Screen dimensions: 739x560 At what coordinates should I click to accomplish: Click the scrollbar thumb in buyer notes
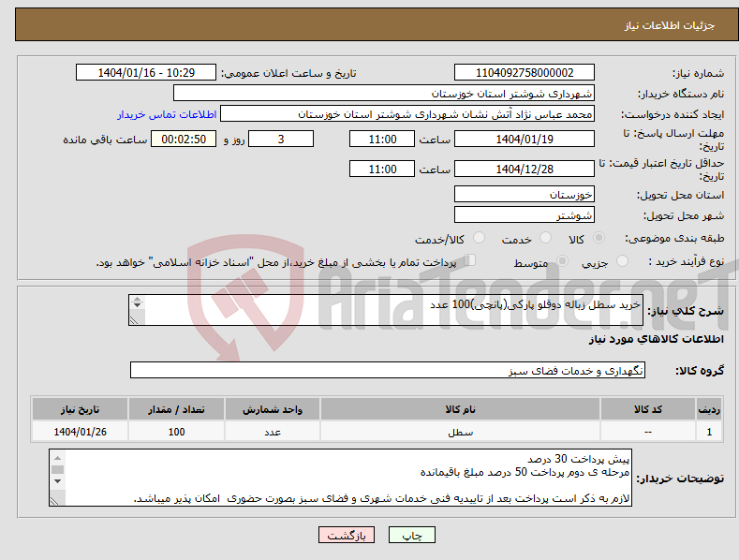pos(57,469)
